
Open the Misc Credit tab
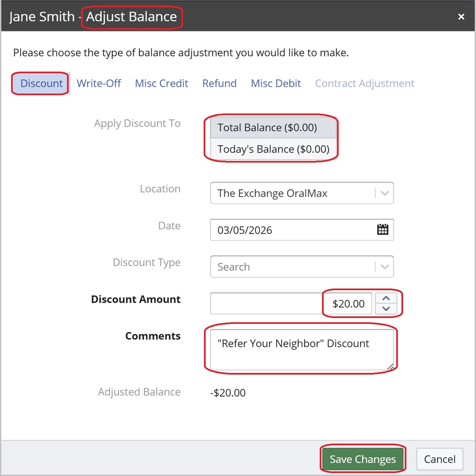click(x=162, y=84)
